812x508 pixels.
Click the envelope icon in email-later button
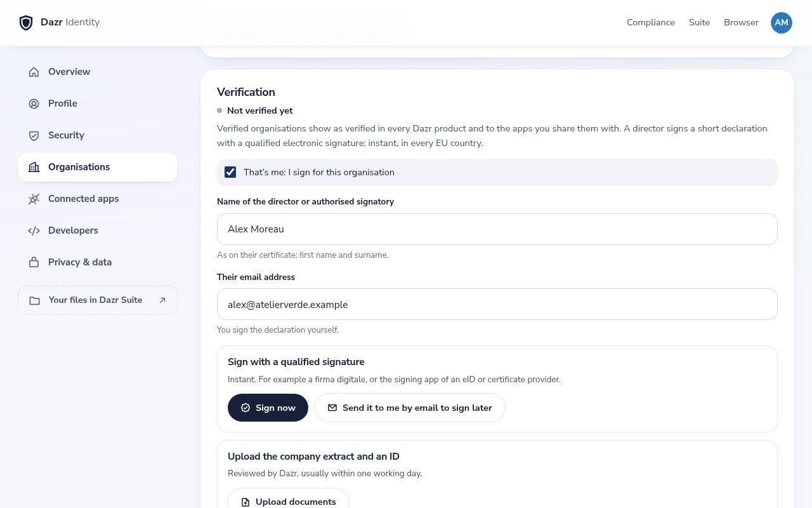coord(332,408)
